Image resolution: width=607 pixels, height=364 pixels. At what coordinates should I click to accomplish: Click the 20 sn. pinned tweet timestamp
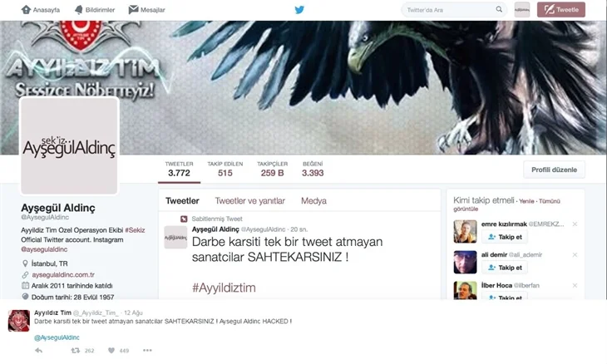pyautogui.click(x=299, y=229)
